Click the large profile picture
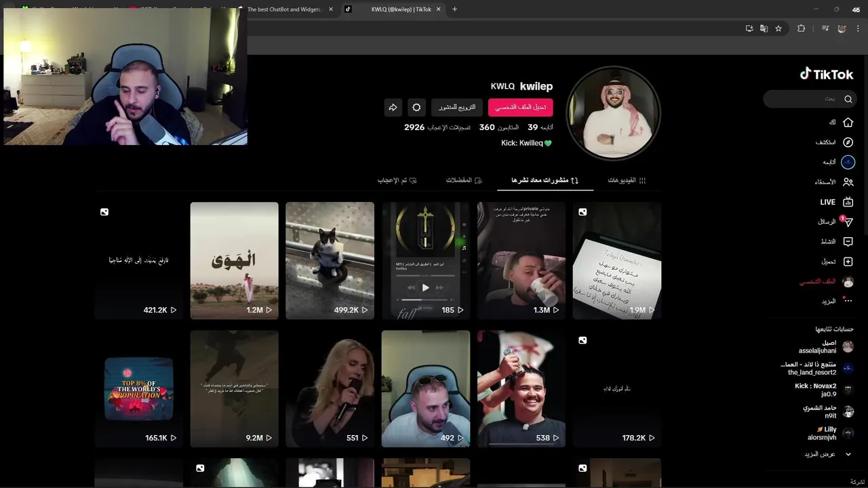 tap(613, 113)
